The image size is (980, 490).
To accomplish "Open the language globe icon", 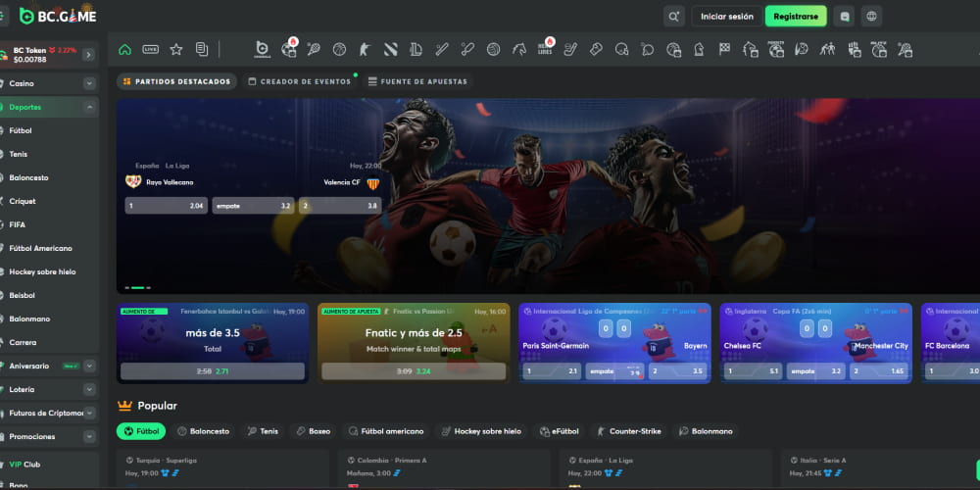I will pos(871,17).
